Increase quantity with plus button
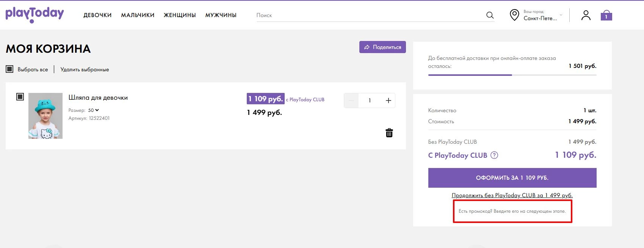Screen dimensions: 644x248 pos(388,100)
